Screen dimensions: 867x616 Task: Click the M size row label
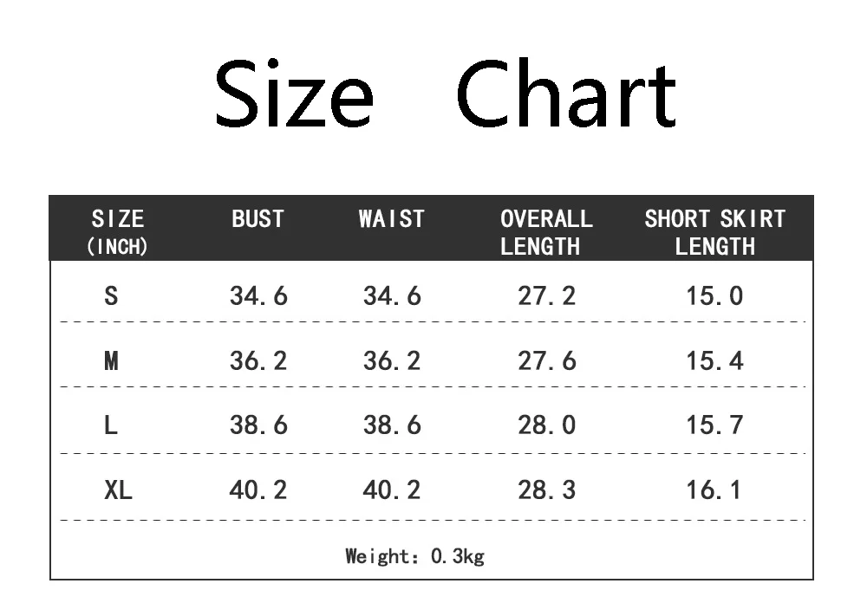pos(111,360)
